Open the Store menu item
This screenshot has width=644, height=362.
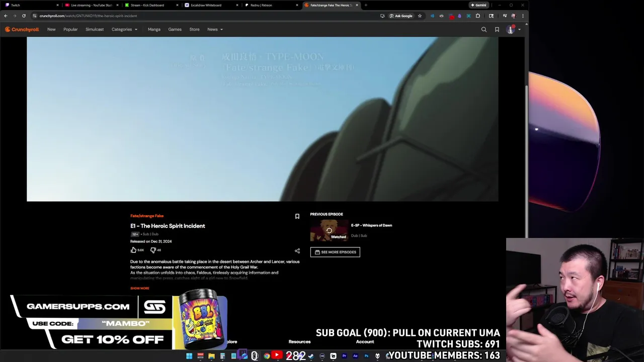pyautogui.click(x=194, y=30)
